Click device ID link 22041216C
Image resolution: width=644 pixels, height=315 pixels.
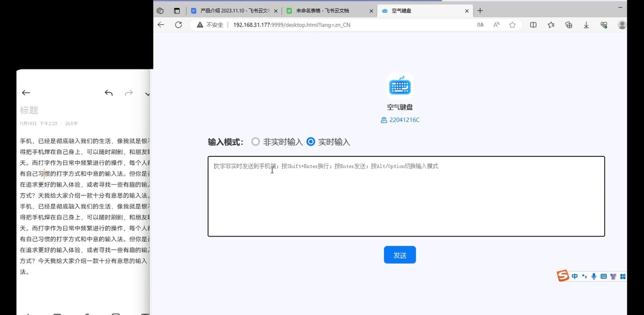[400, 120]
